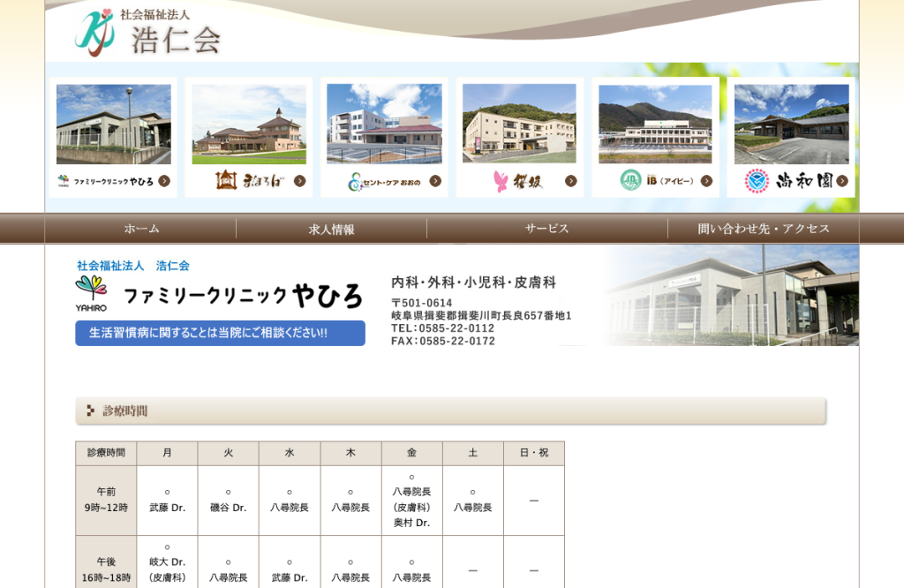Viewport: 904px width, 588px height.
Task: Open ファミリークリニックやひろ building thumbnail
Action: pyautogui.click(x=114, y=124)
